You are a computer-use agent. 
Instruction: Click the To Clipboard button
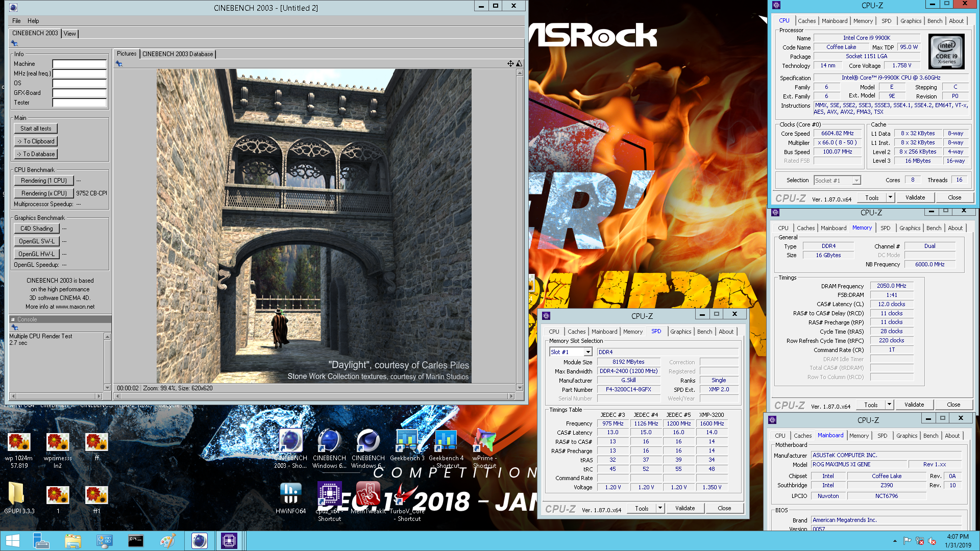point(36,141)
